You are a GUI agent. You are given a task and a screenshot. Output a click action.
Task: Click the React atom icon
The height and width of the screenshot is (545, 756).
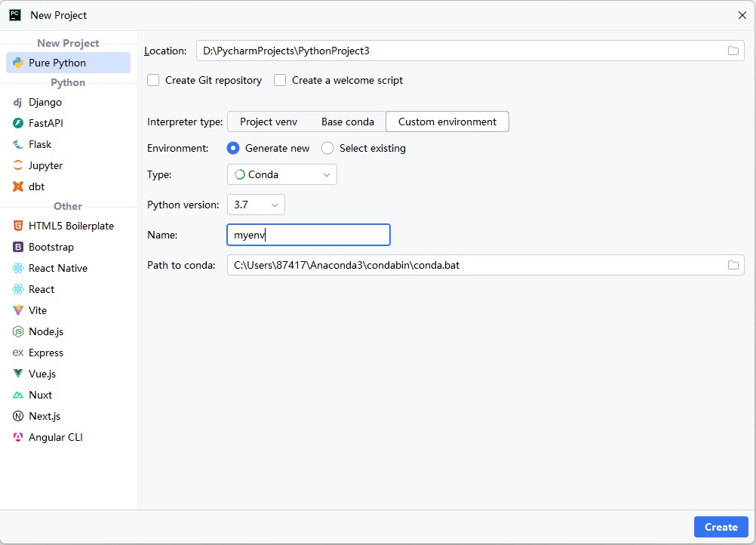pyautogui.click(x=18, y=289)
